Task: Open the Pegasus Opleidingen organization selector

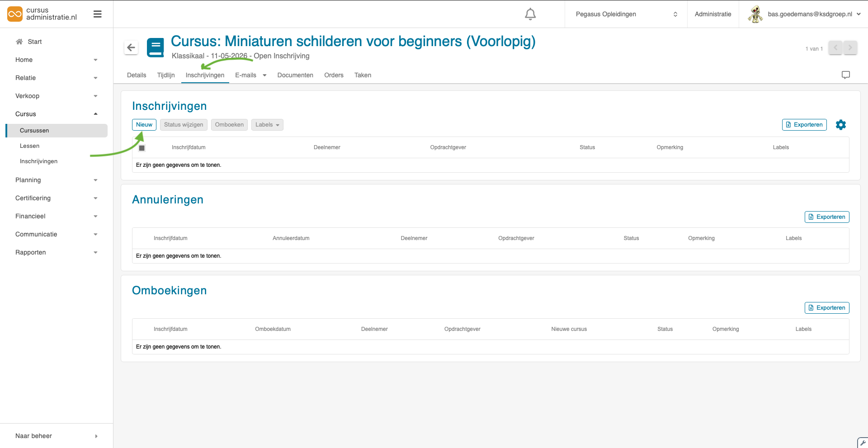Action: [626, 14]
